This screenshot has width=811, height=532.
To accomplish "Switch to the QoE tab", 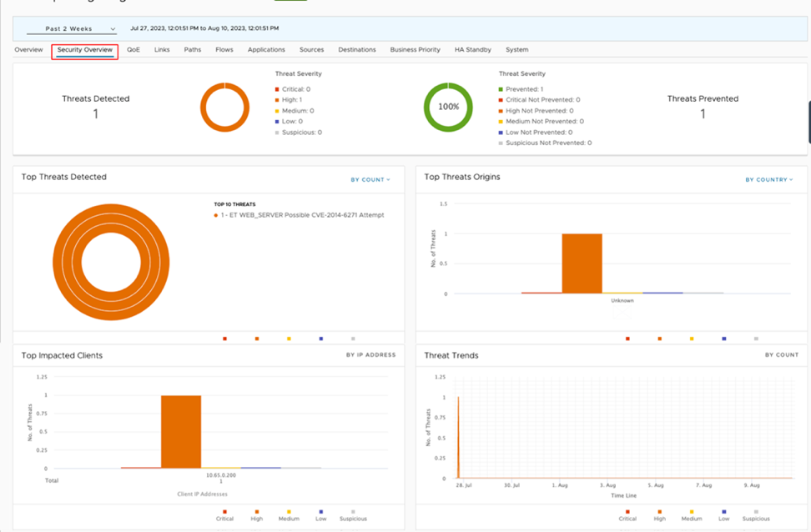I will tap(133, 50).
